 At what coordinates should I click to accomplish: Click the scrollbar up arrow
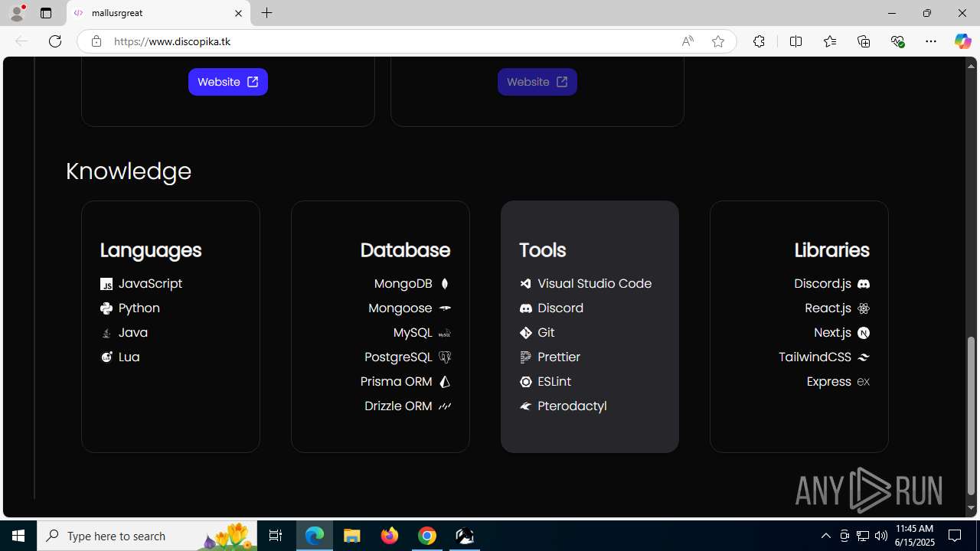point(972,66)
